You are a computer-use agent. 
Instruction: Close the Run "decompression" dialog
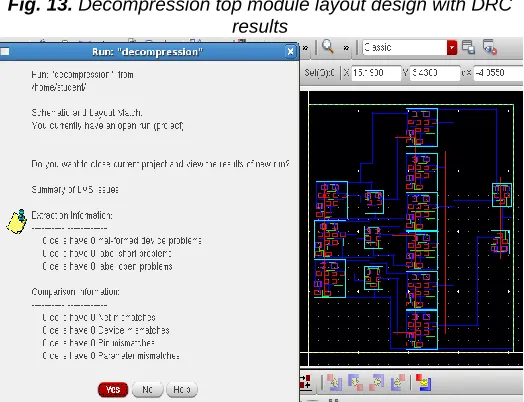290,51
